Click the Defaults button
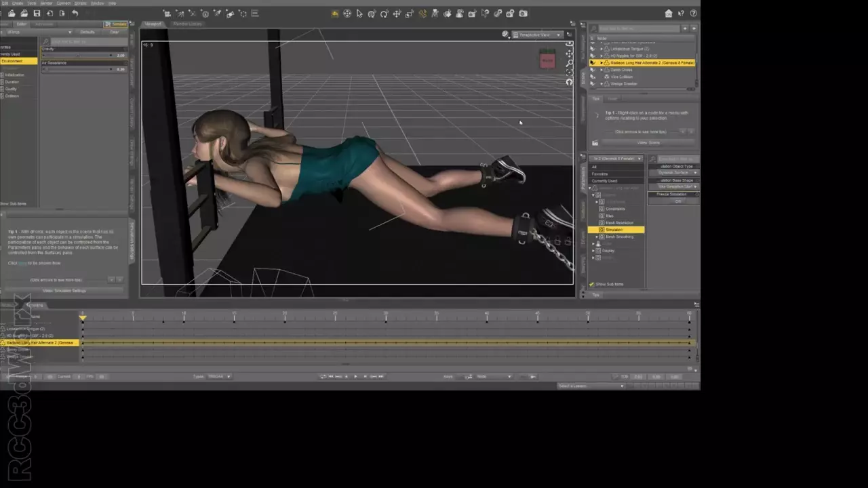Screen dimensions: 868x488 point(87,32)
